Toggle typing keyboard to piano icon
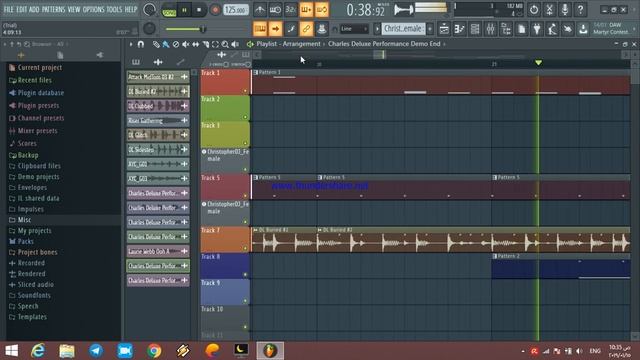 (x=260, y=29)
